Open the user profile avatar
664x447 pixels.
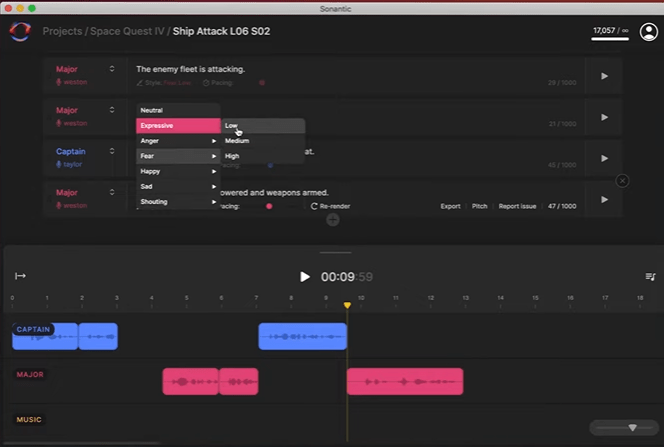(x=649, y=33)
